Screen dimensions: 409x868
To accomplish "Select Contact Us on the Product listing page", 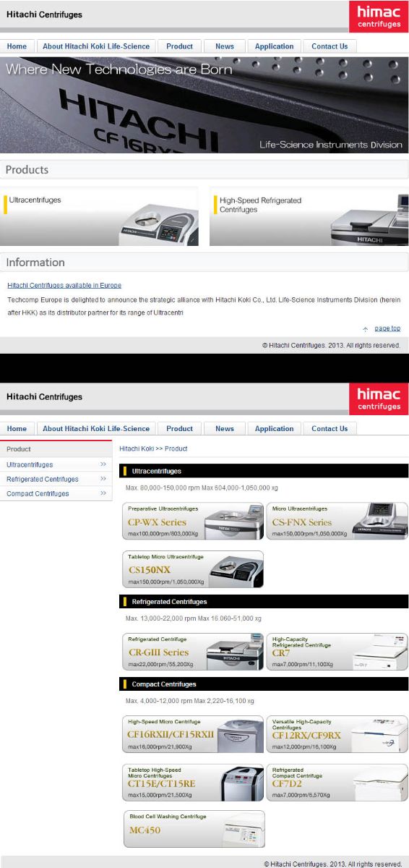I will [x=330, y=428].
